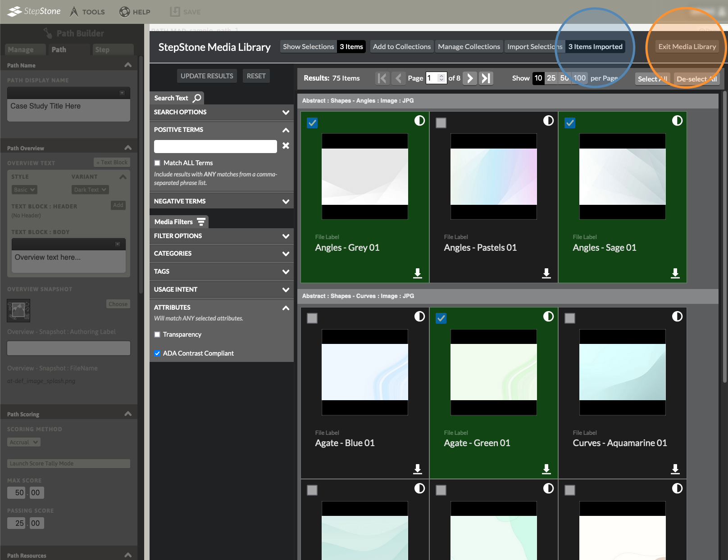Download Angles - Sage 01 file

tap(675, 273)
